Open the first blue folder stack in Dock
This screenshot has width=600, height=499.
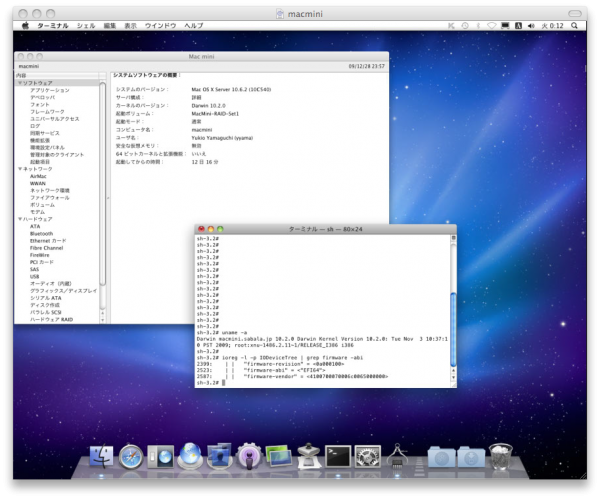tap(441, 457)
